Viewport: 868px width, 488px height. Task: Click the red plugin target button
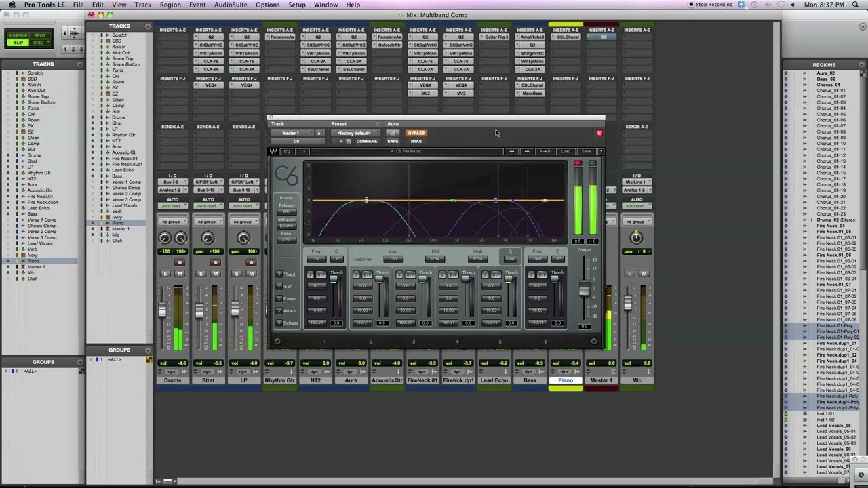pyautogui.click(x=599, y=133)
